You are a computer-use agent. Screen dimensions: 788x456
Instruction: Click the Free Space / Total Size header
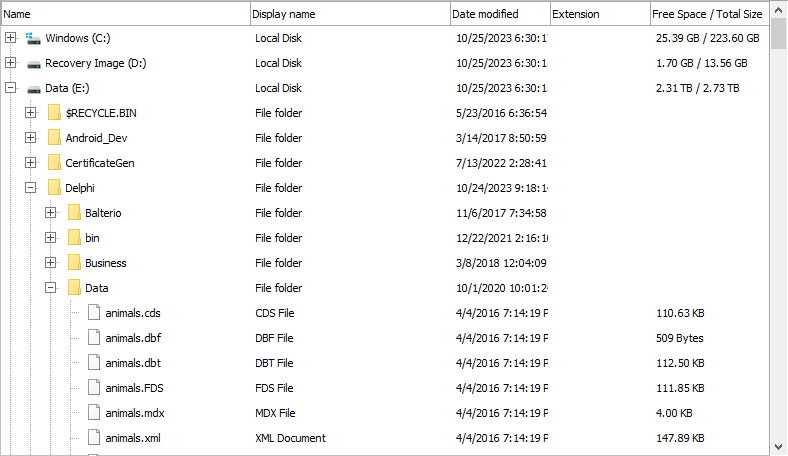709,14
